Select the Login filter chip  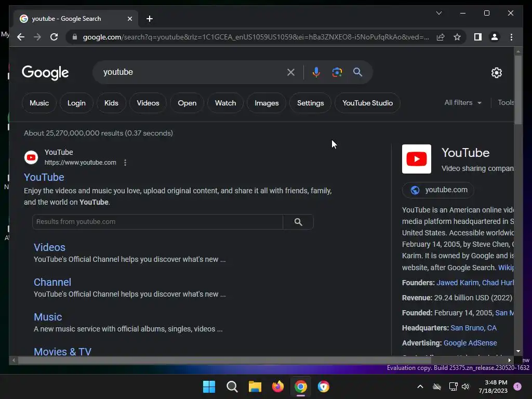(76, 103)
